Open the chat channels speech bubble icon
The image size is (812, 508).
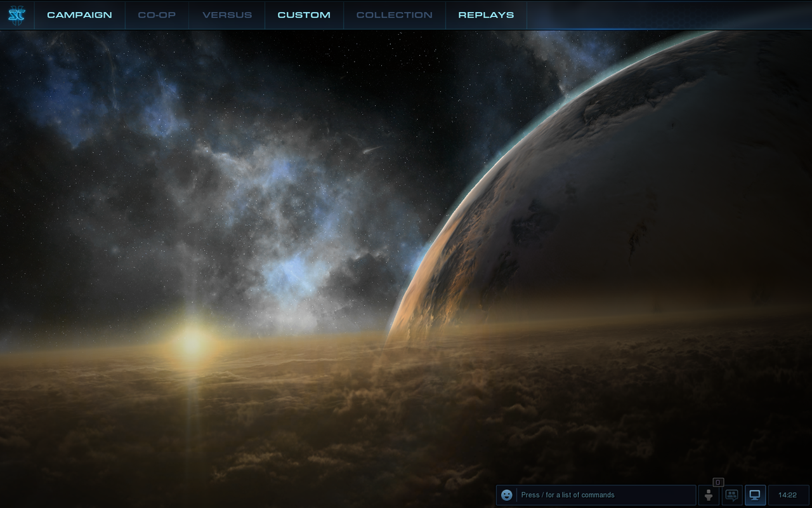pyautogui.click(x=731, y=495)
